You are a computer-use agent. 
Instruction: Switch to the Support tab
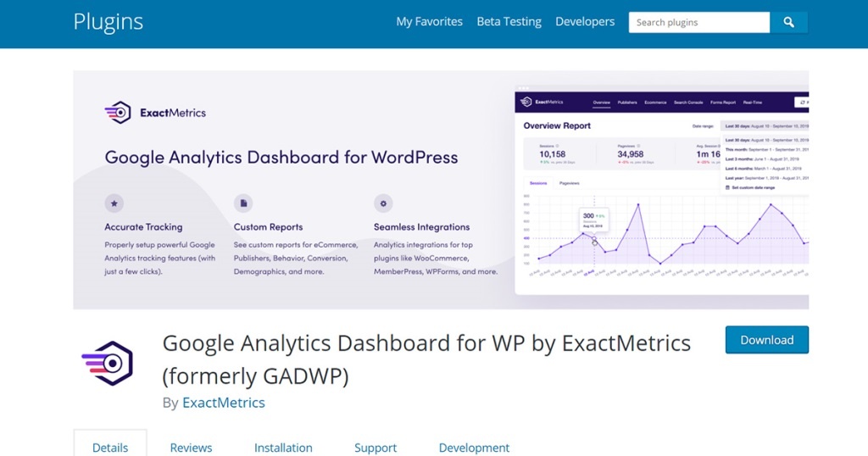point(376,448)
